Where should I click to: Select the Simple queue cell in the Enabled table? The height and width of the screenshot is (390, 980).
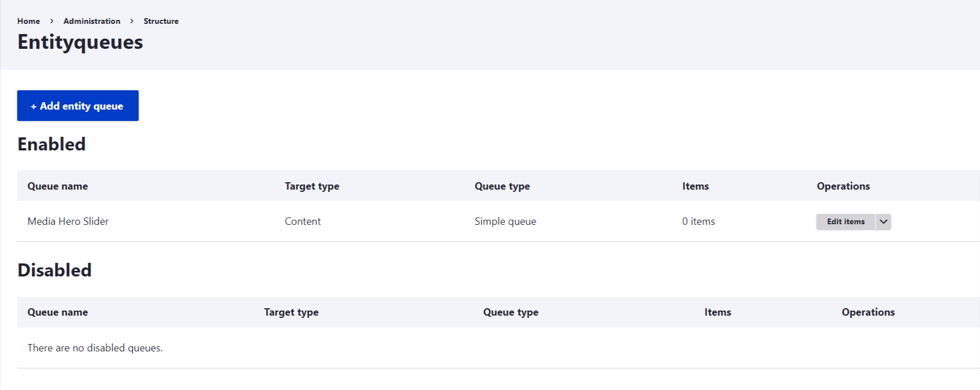coord(505,221)
